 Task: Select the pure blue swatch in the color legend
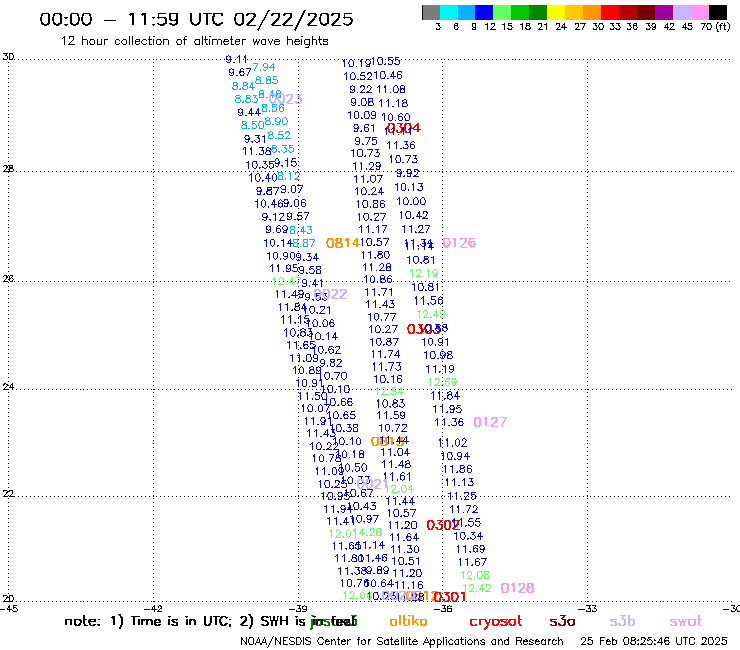click(484, 12)
